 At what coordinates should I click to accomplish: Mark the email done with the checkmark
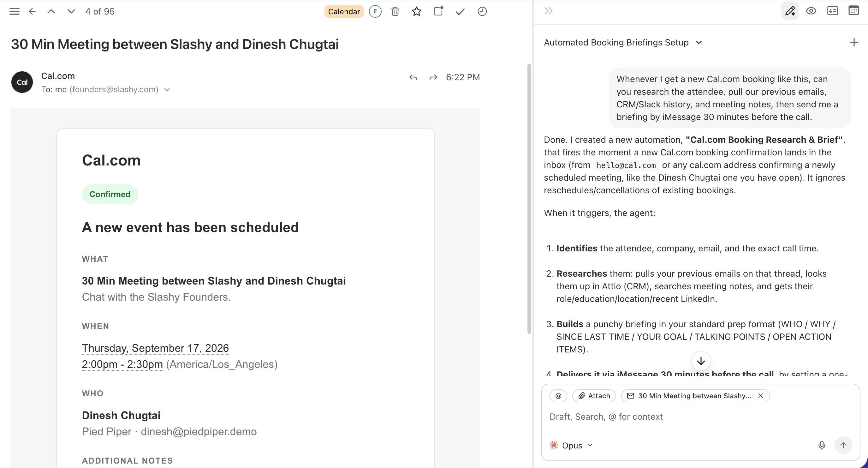pos(460,12)
